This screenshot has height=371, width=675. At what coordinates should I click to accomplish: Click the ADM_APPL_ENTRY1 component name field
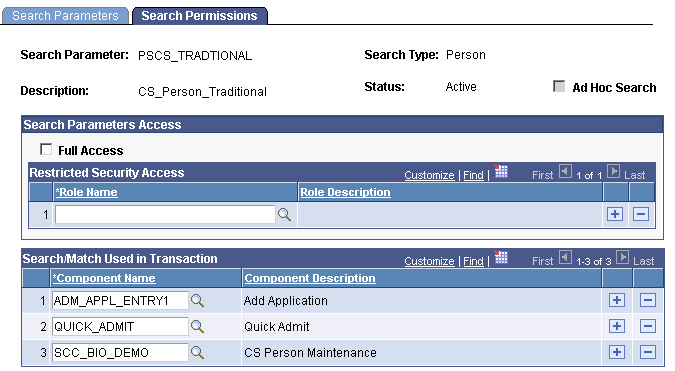(x=120, y=300)
